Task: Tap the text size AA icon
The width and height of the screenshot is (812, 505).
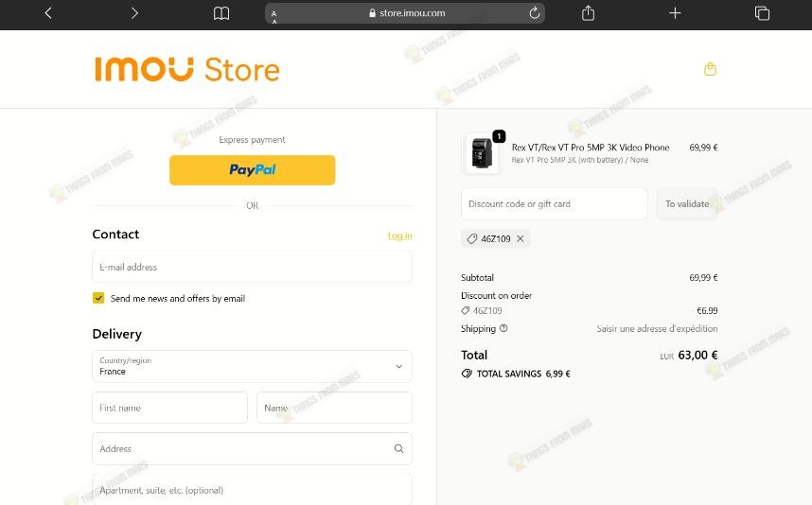Action: pyautogui.click(x=274, y=17)
